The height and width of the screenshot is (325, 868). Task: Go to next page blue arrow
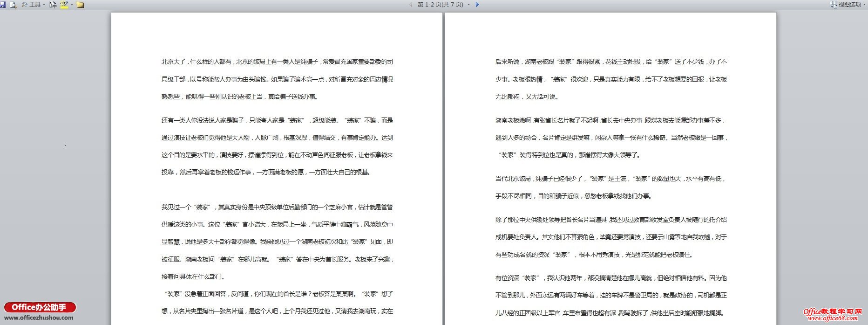[477, 5]
